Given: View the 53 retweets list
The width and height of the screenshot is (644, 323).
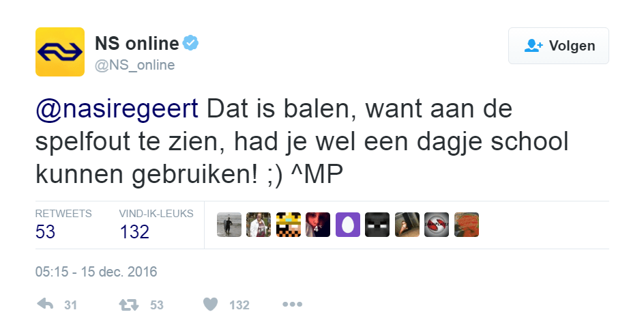Looking at the screenshot, I should pos(46,231).
